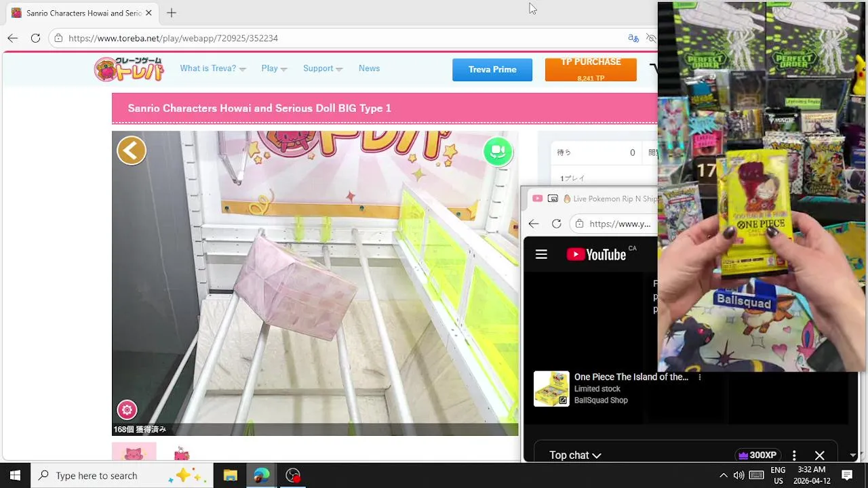Image resolution: width=868 pixels, height=488 pixels.
Task: Expand the Top chat dropdown
Action: tap(575, 455)
